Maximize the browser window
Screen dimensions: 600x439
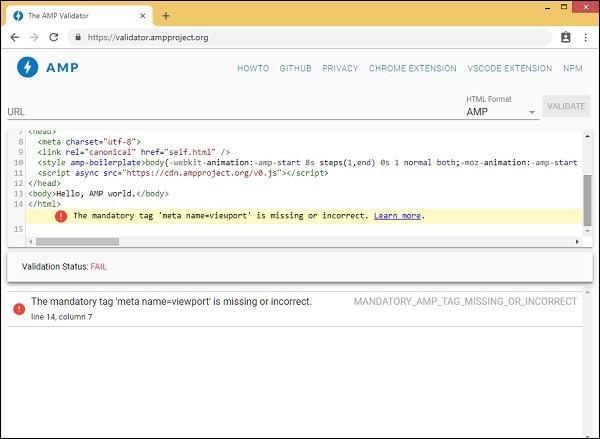click(x=564, y=7)
